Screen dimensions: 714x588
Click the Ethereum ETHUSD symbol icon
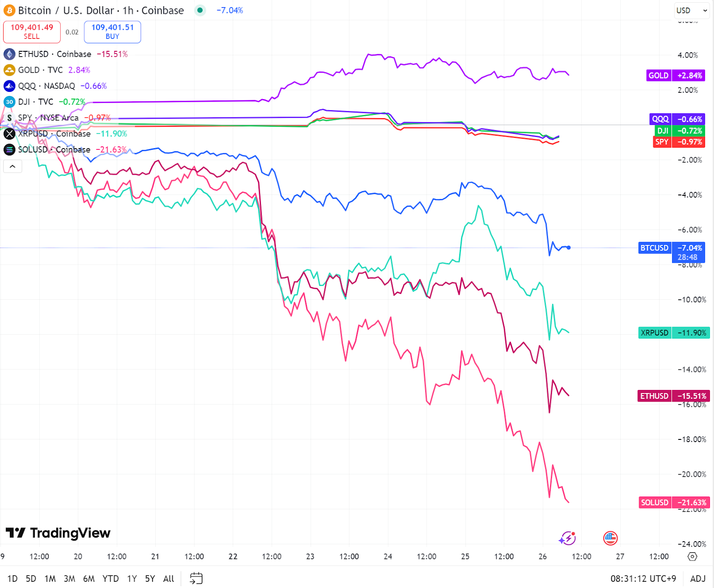(9, 54)
